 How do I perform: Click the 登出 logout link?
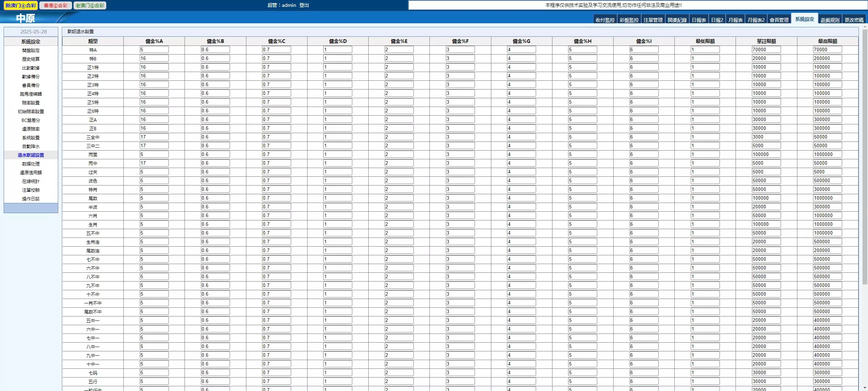point(304,5)
